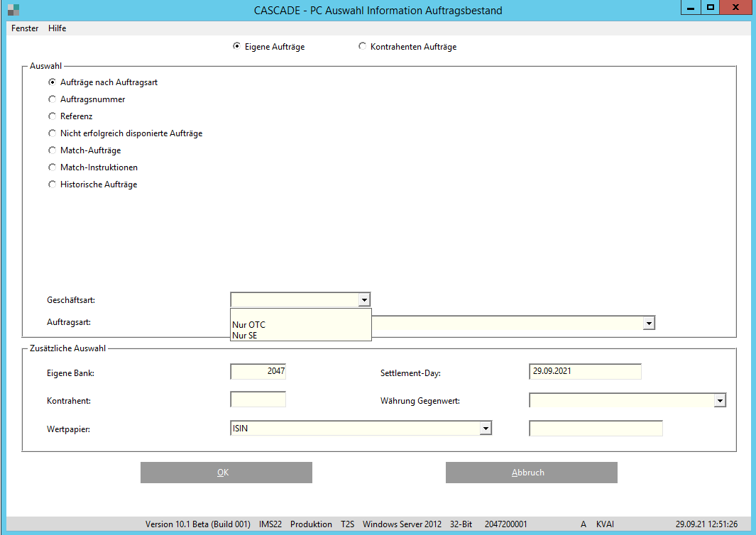
Task: Select the Match-Aufträge radio button
Action: [x=52, y=150]
